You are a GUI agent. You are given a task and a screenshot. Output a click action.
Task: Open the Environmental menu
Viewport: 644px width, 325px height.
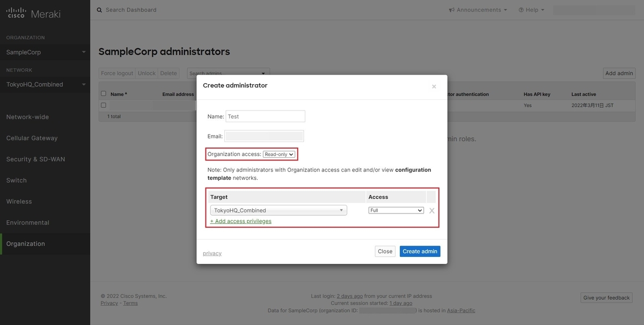point(27,223)
